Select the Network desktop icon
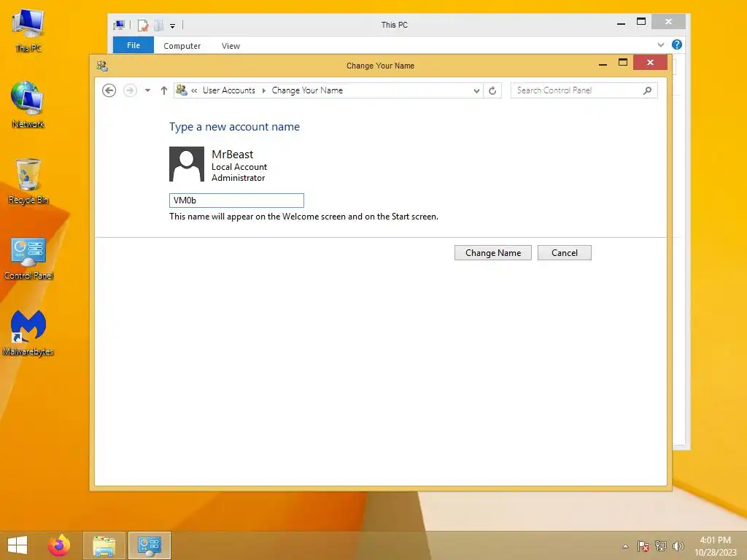Image resolution: width=747 pixels, height=560 pixels. [x=28, y=105]
